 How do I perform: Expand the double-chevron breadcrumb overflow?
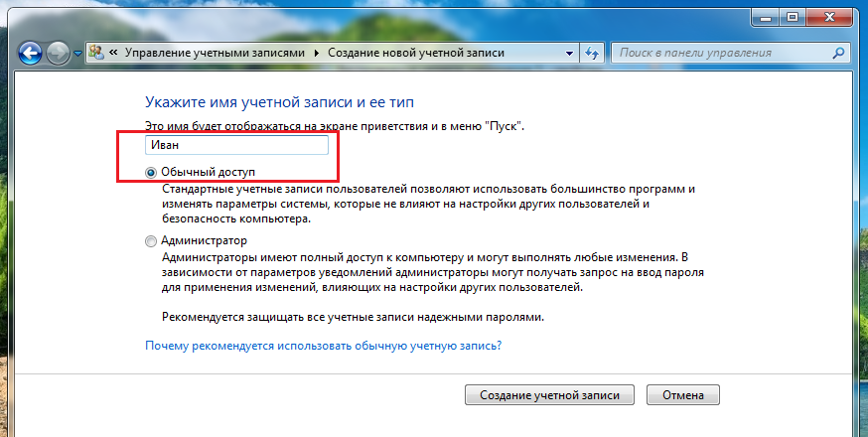[114, 52]
